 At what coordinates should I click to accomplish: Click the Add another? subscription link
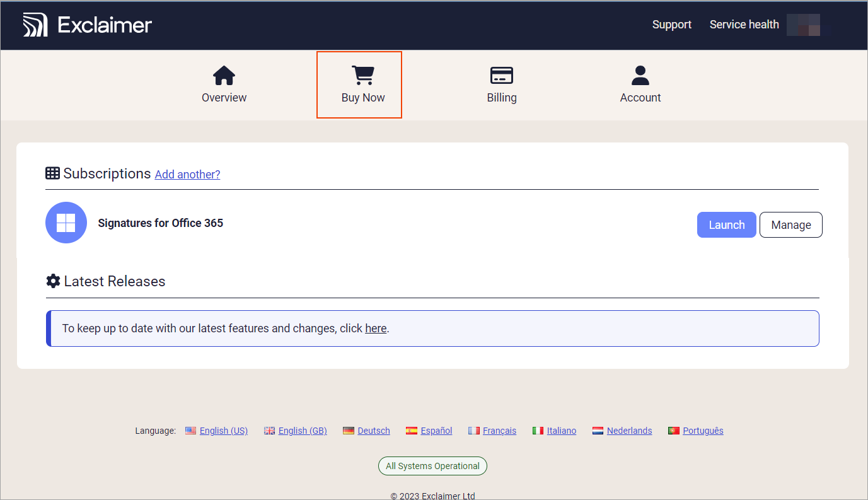coord(187,175)
